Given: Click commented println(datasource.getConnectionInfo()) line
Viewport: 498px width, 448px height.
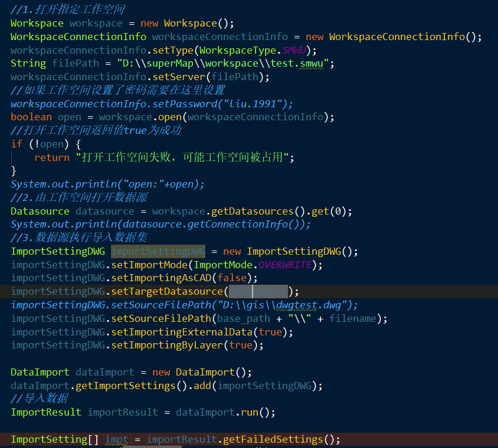Looking at the screenshot, I should 160,225.
